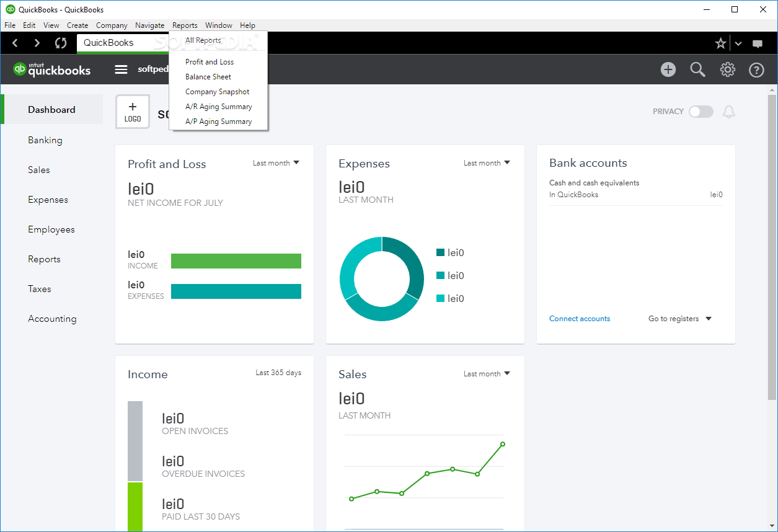The image size is (778, 532).
Task: Go forward using the right arrow icon
Action: (x=37, y=43)
